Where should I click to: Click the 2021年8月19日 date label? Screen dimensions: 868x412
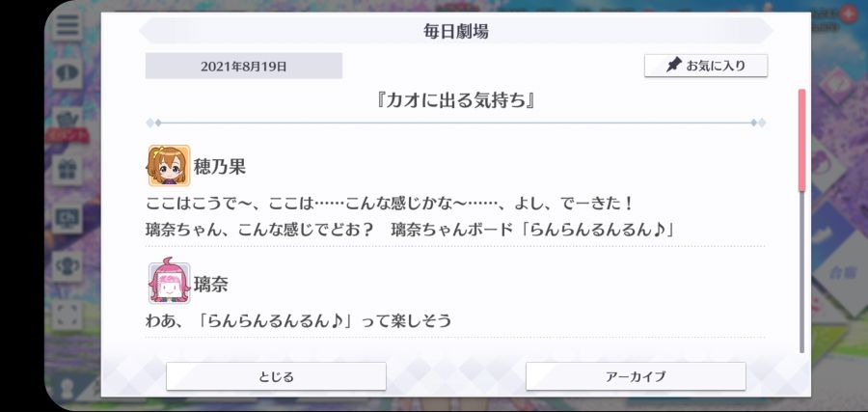click(x=244, y=66)
